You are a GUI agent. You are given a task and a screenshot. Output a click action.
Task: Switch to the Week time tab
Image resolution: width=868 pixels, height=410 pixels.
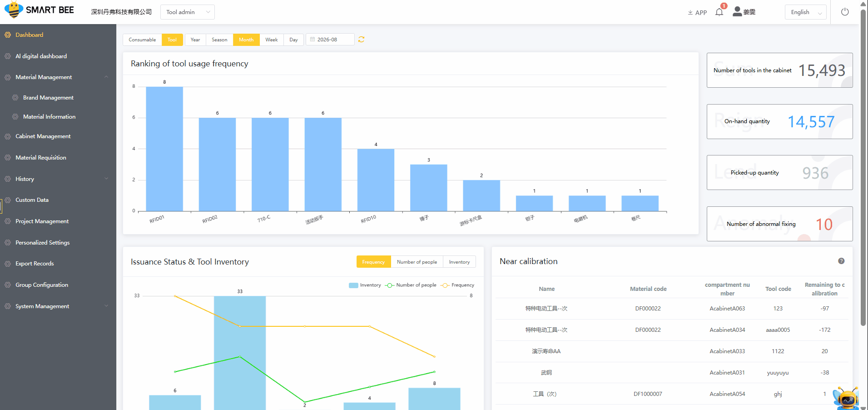click(x=272, y=40)
